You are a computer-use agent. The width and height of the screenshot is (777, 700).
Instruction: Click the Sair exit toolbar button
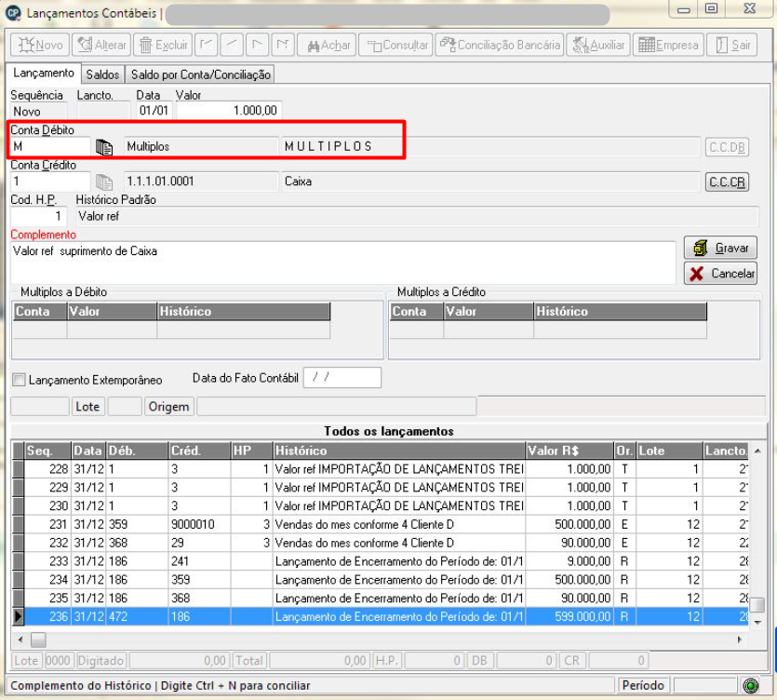[x=732, y=45]
